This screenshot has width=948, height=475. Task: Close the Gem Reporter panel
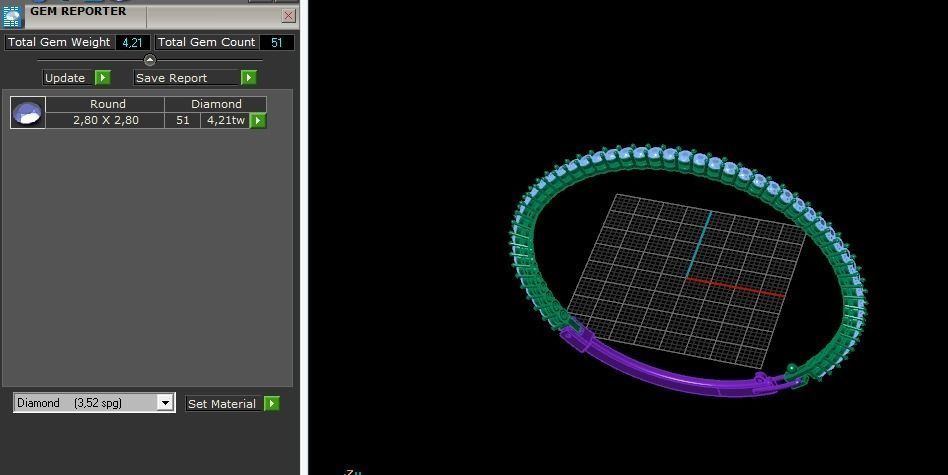(x=288, y=16)
